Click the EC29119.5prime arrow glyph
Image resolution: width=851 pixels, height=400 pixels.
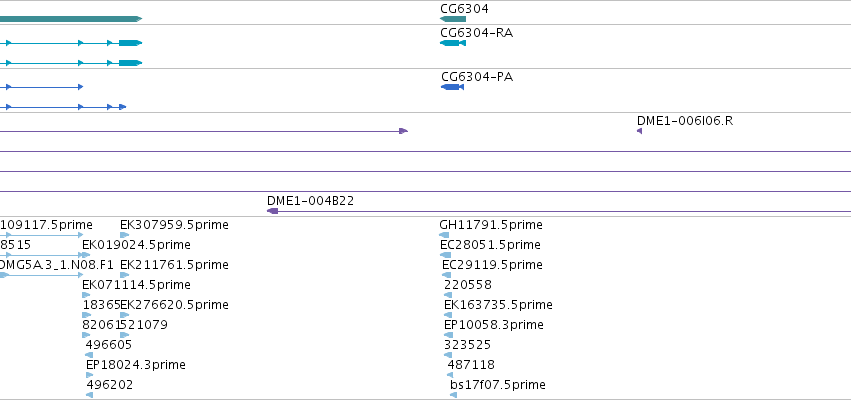[446, 275]
